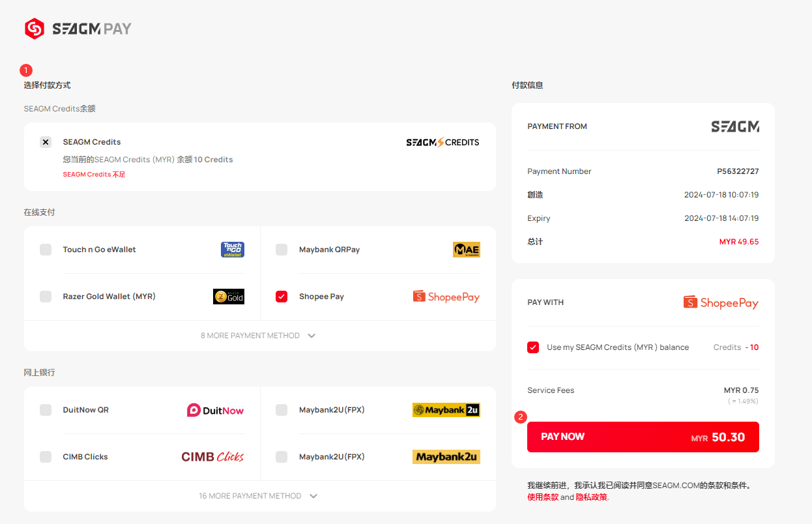The height and width of the screenshot is (524, 812).
Task: Click the 网上银行 section heading
Action: pos(40,373)
